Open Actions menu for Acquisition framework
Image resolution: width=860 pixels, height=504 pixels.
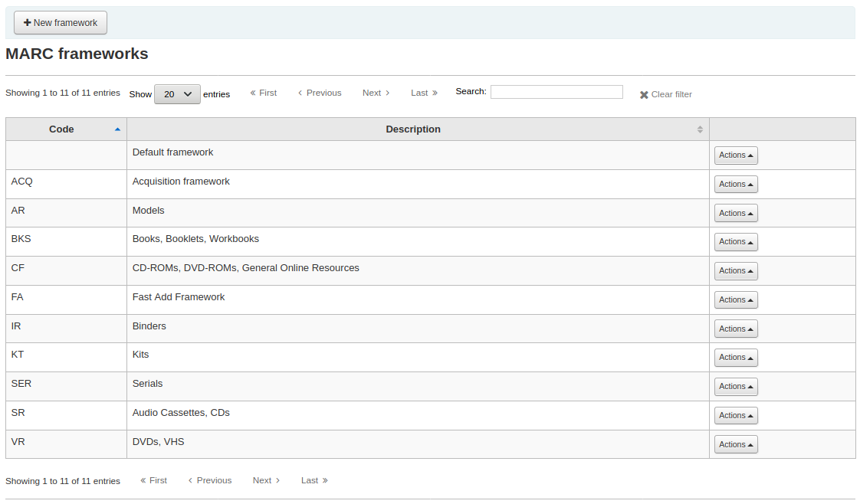(x=736, y=185)
